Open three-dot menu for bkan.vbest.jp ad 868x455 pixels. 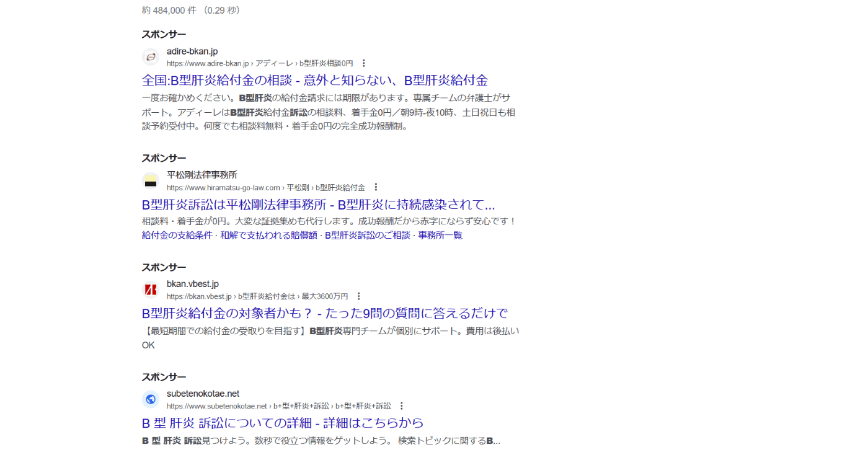pos(358,296)
